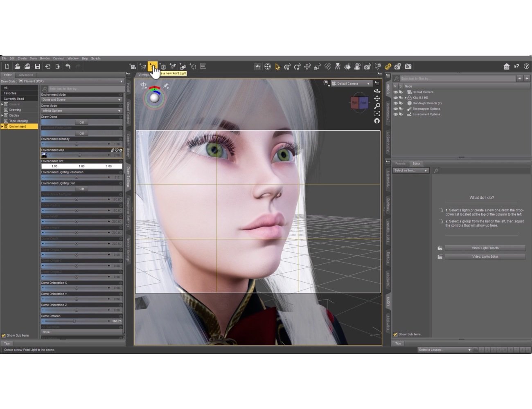This screenshot has height=409, width=532.
Task: Click the Save floppy disk icon
Action: point(37,66)
